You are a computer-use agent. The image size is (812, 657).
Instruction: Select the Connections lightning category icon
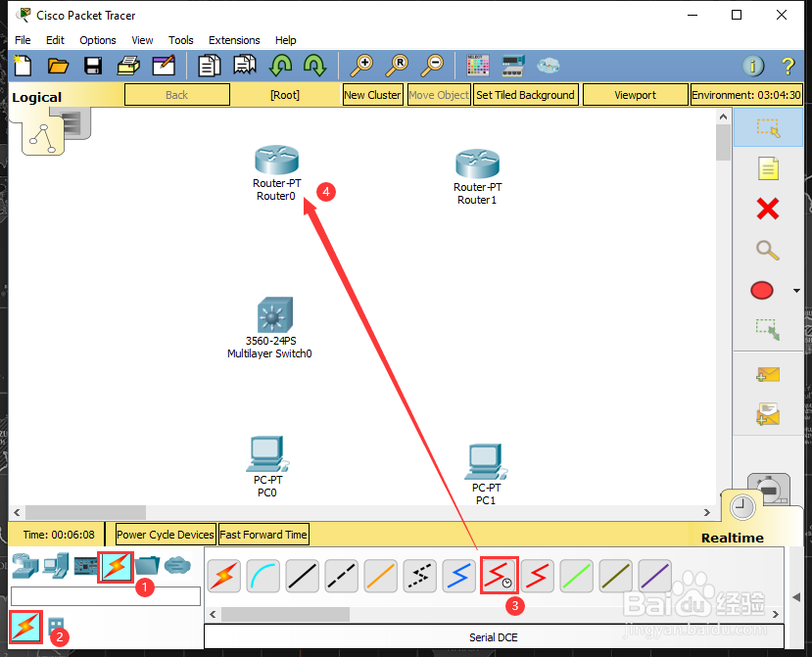[x=116, y=566]
